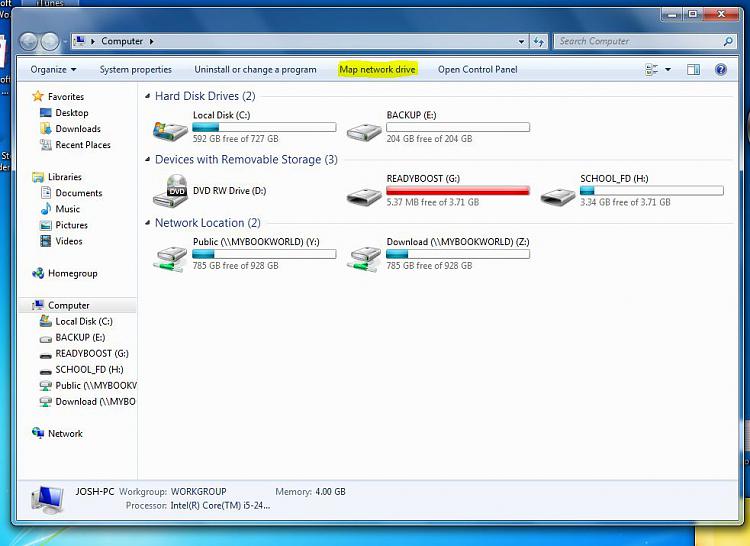The height and width of the screenshot is (546, 750).
Task: Open the Videos library
Action: coord(68,241)
